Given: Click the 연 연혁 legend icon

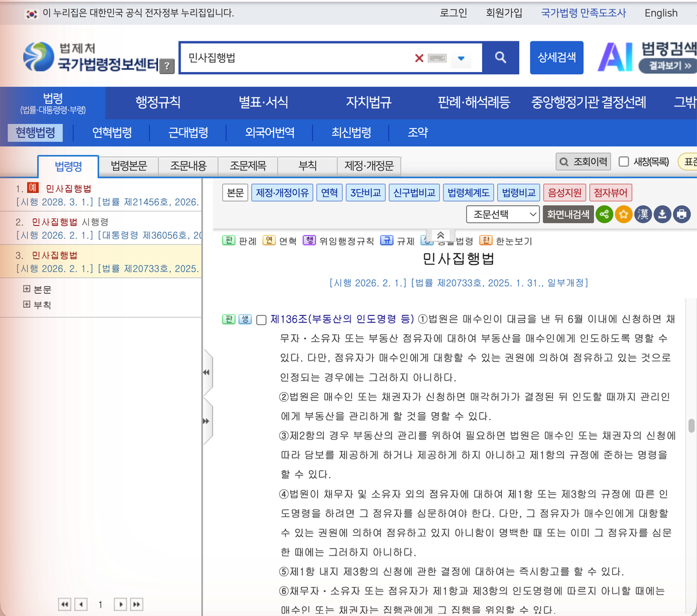Looking at the screenshot, I should coord(269,241).
